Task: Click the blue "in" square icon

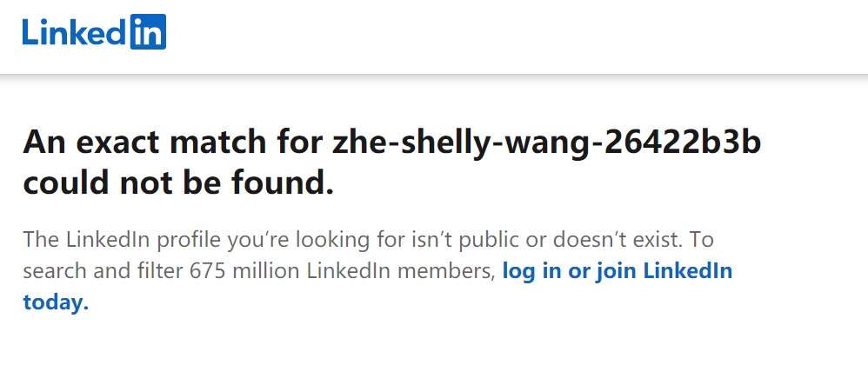Action: 148,31
